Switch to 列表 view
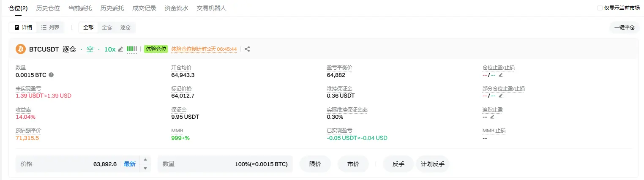This screenshot has height=180, width=644. tap(50, 27)
